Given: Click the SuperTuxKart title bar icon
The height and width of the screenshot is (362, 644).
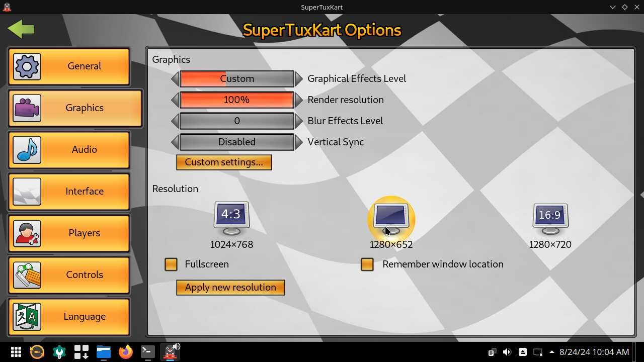Looking at the screenshot, I should click(x=7, y=7).
